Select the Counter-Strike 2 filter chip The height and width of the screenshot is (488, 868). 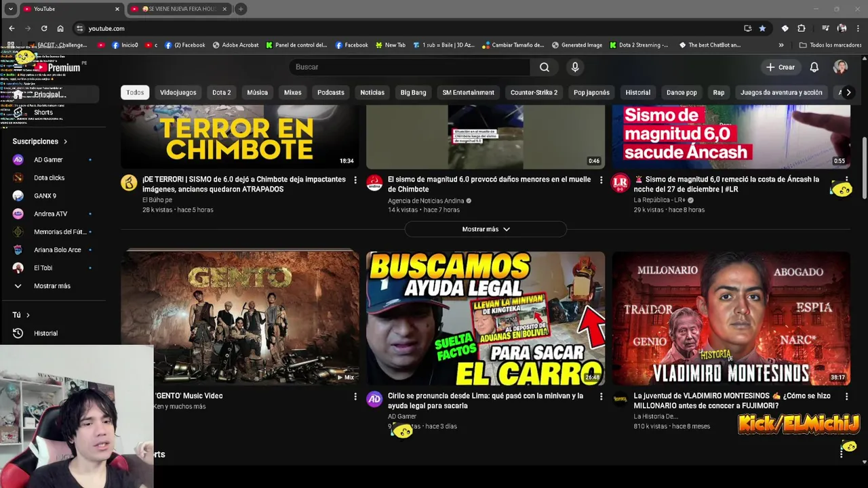tap(534, 92)
